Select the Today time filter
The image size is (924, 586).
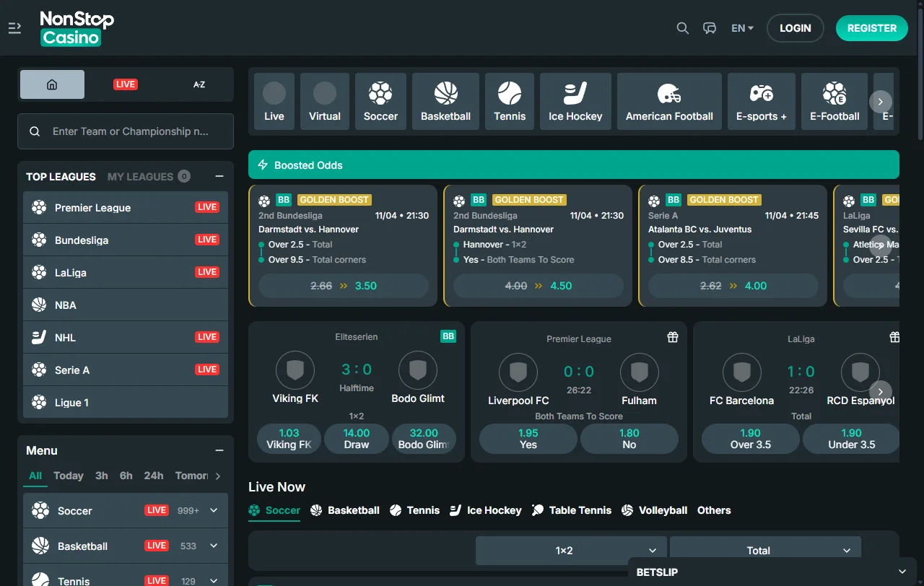coord(69,476)
